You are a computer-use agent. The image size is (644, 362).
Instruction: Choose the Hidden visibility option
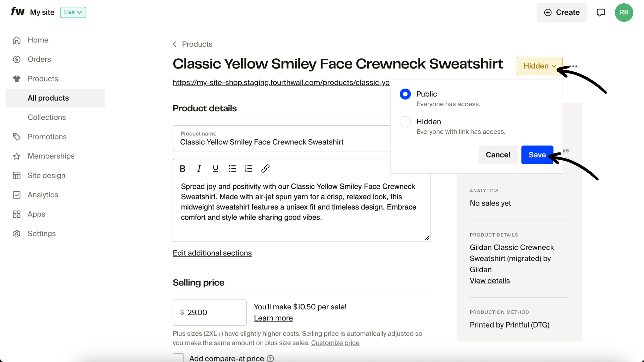[x=405, y=122]
